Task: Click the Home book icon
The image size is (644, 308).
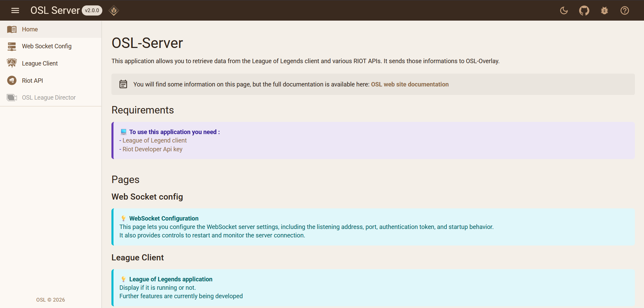Action: pyautogui.click(x=12, y=29)
